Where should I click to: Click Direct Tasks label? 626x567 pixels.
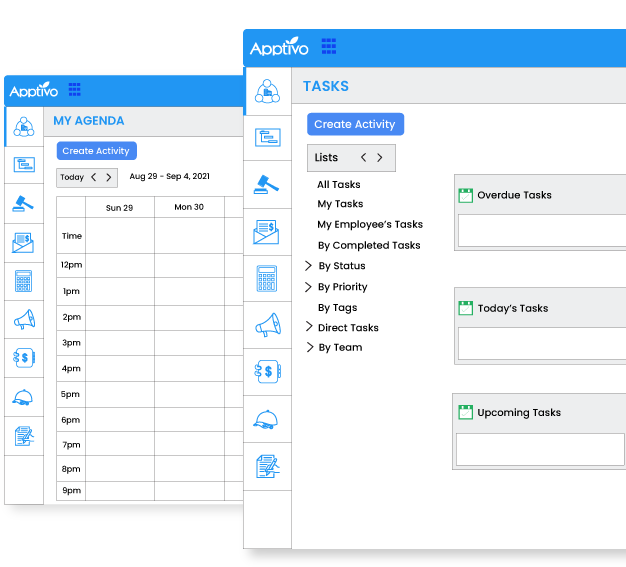coord(348,328)
